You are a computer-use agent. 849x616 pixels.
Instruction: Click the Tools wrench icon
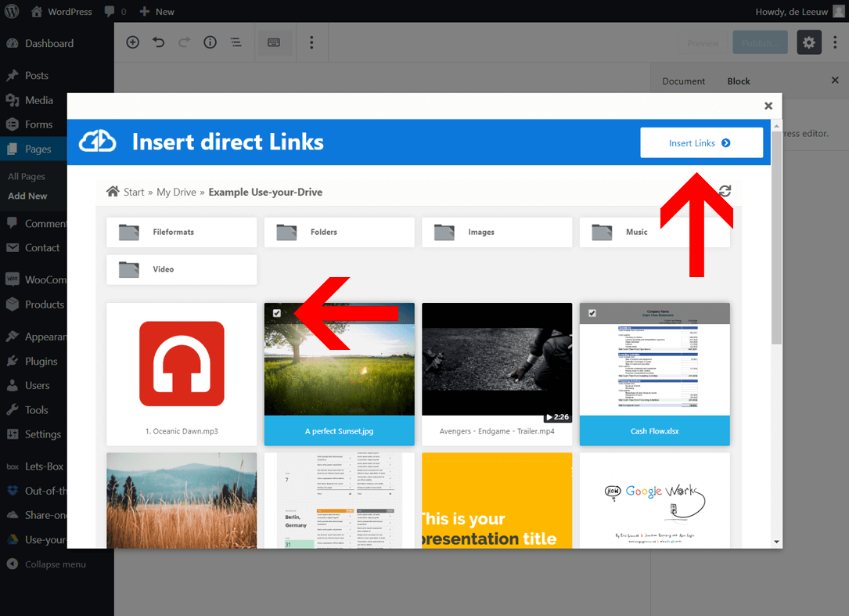[x=12, y=410]
